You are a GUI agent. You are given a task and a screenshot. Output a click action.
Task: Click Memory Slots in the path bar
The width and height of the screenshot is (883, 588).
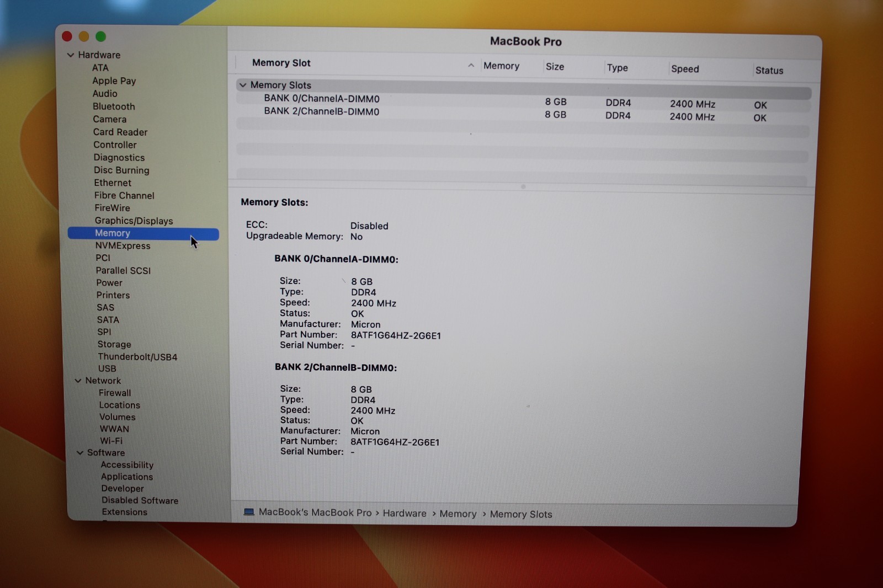[521, 514]
